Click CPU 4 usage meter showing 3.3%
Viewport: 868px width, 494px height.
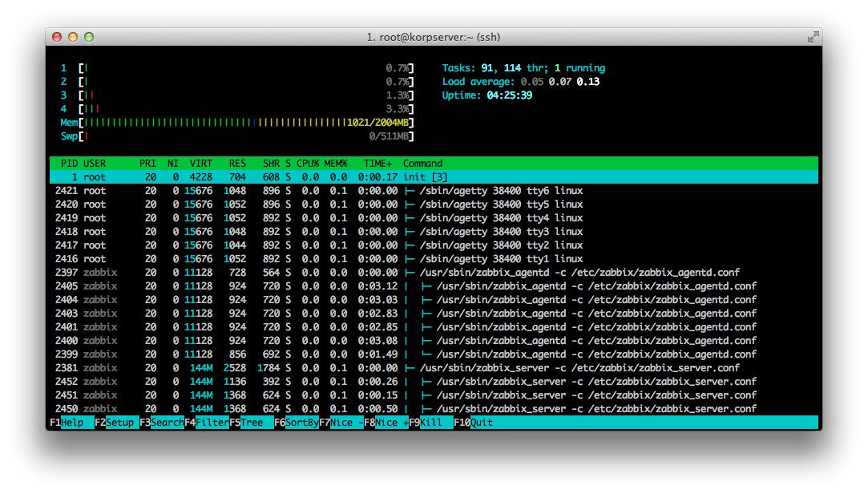click(237, 109)
